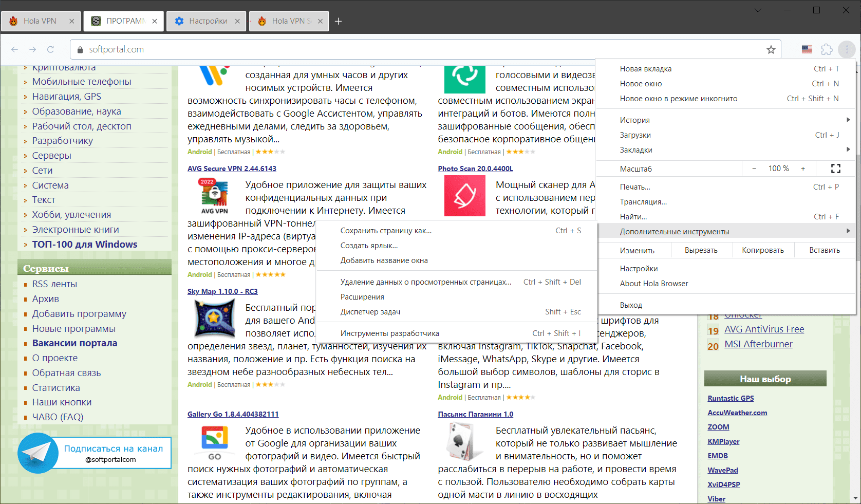Expand the Закладки submenu

[725, 150]
